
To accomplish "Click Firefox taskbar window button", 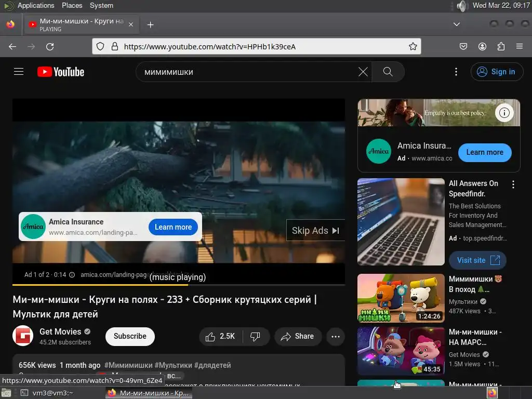I will click(149, 393).
